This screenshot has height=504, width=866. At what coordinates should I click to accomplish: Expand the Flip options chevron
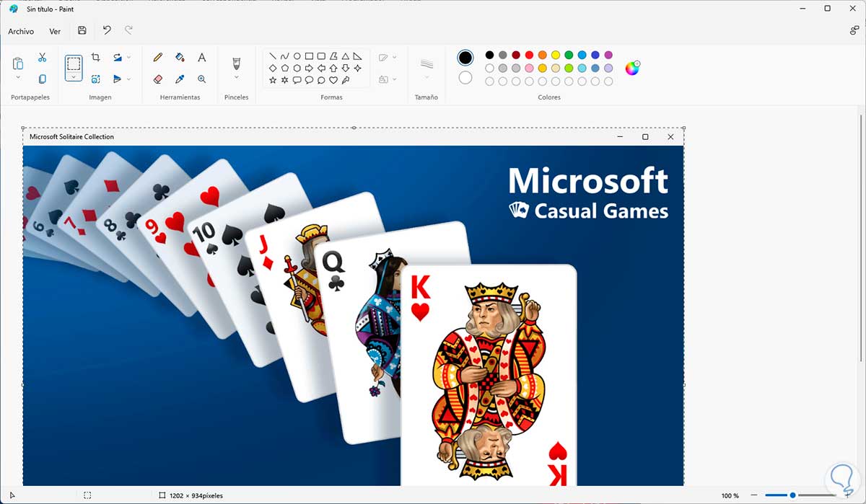tap(129, 79)
